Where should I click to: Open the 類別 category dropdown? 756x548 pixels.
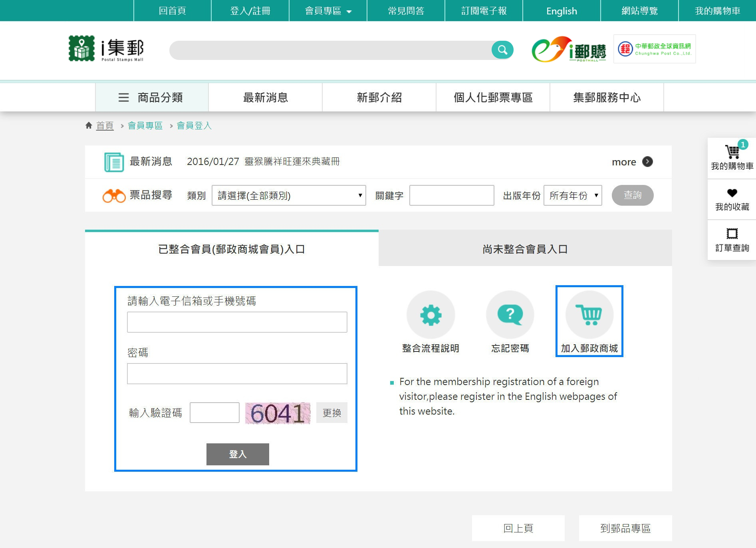pos(288,195)
